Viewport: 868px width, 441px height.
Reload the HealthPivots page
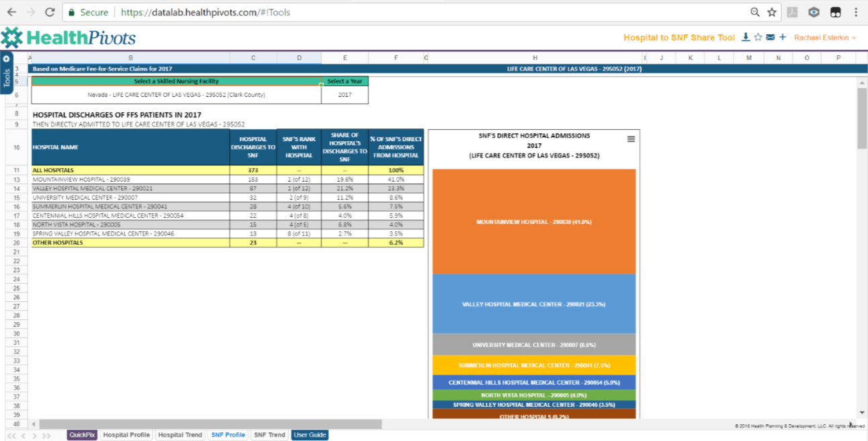tap(49, 12)
